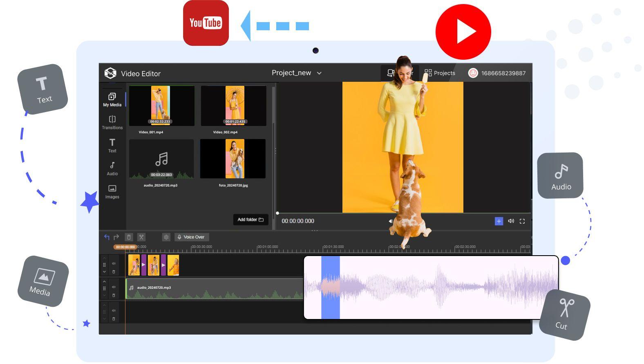The height and width of the screenshot is (364, 644).
Task: Select the foto_20240720.jpg thumbnail
Action: pos(233,159)
